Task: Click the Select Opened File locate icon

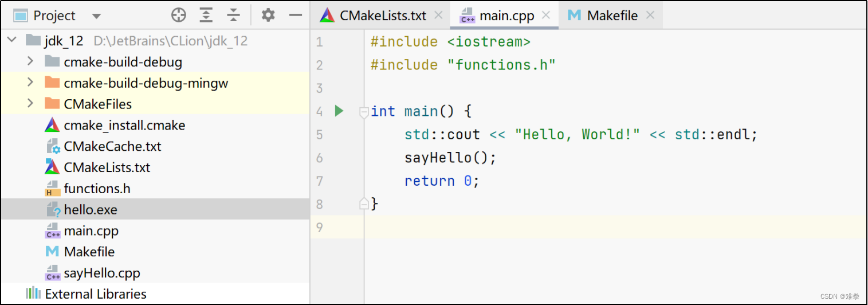Action: click(x=179, y=15)
